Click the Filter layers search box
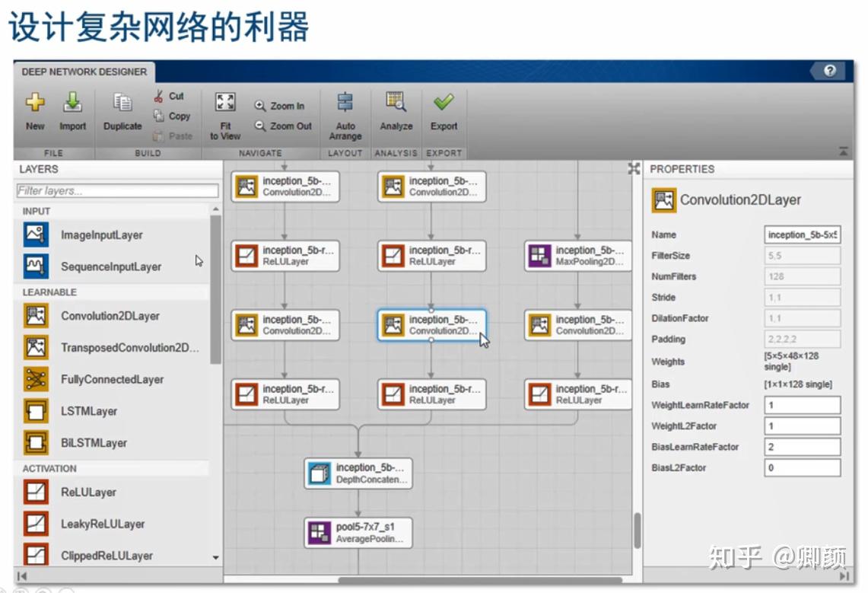The height and width of the screenshot is (593, 868). (116, 190)
